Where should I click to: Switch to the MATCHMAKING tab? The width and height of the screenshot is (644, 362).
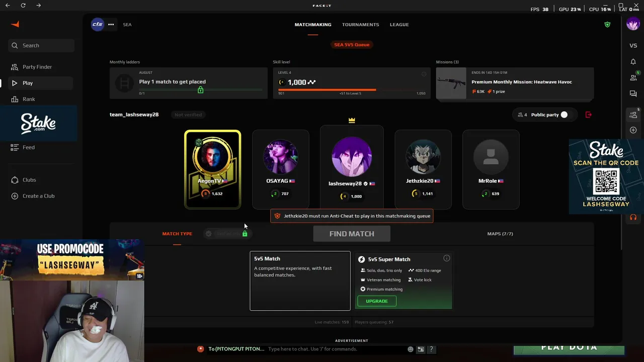tap(313, 25)
